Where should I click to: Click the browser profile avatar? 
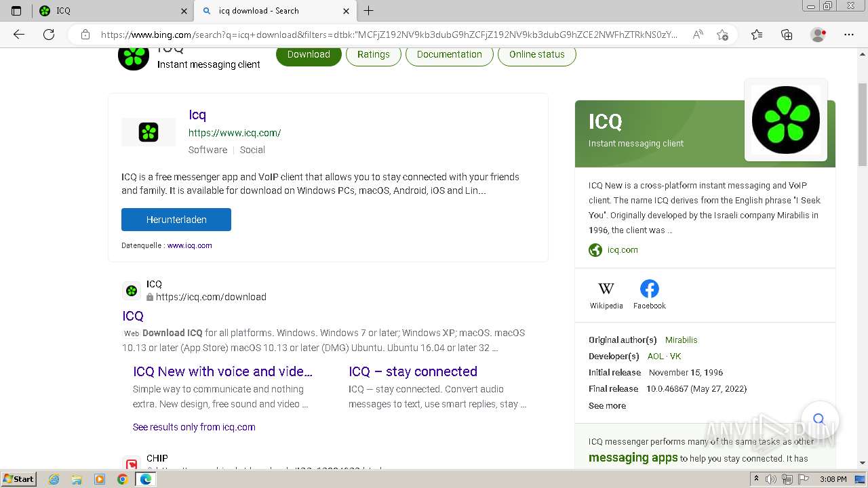(x=818, y=35)
